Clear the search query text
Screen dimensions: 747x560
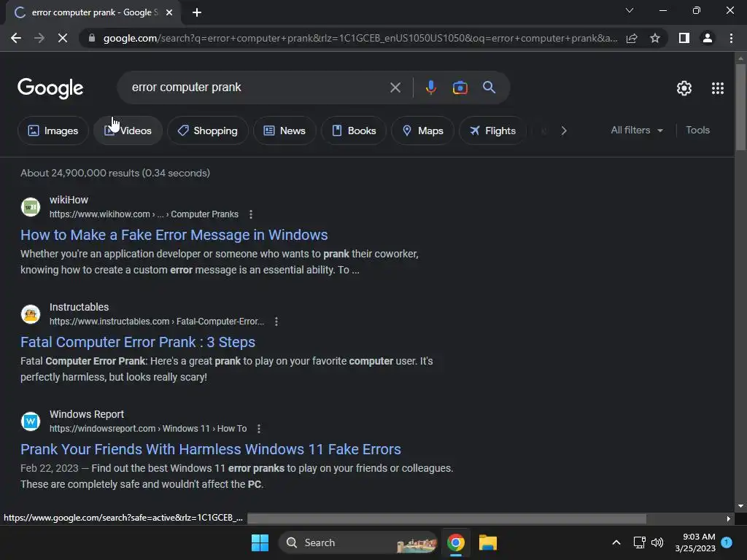tap(395, 87)
